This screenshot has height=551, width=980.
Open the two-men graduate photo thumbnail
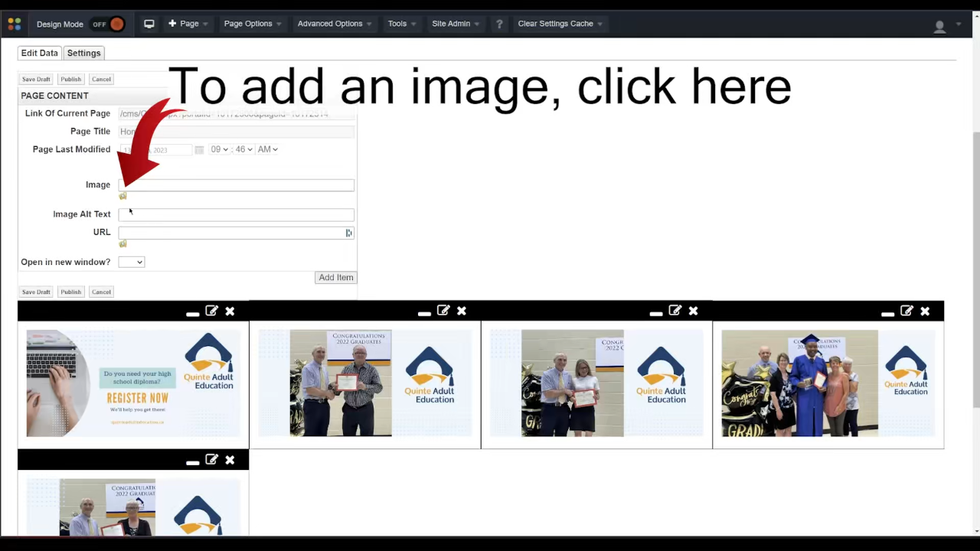click(365, 383)
